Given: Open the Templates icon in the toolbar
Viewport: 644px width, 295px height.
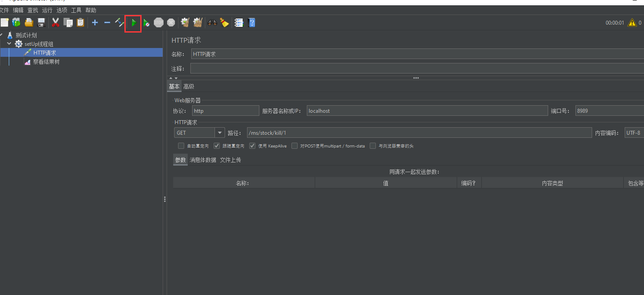Looking at the screenshot, I should point(16,22).
